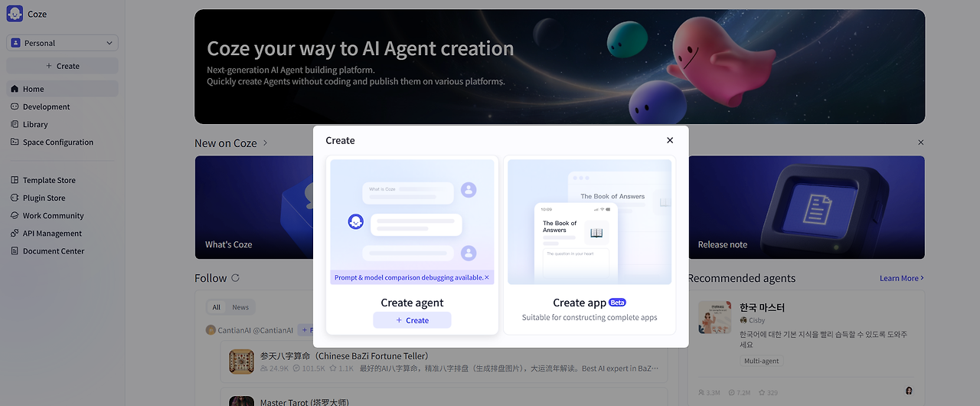The image size is (980, 406).
Task: Click the Library icon in sidebar
Action: pos(15,124)
